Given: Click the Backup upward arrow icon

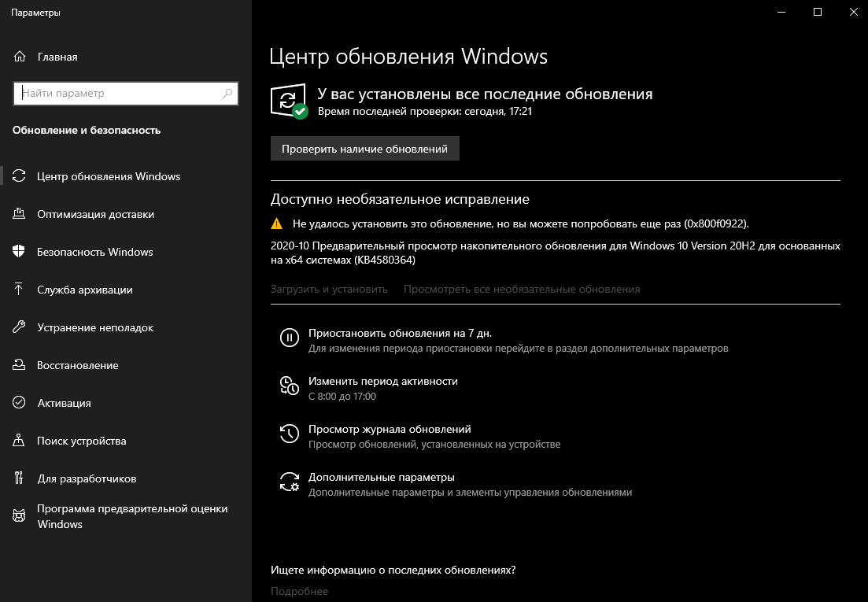Looking at the screenshot, I should click(x=19, y=290).
